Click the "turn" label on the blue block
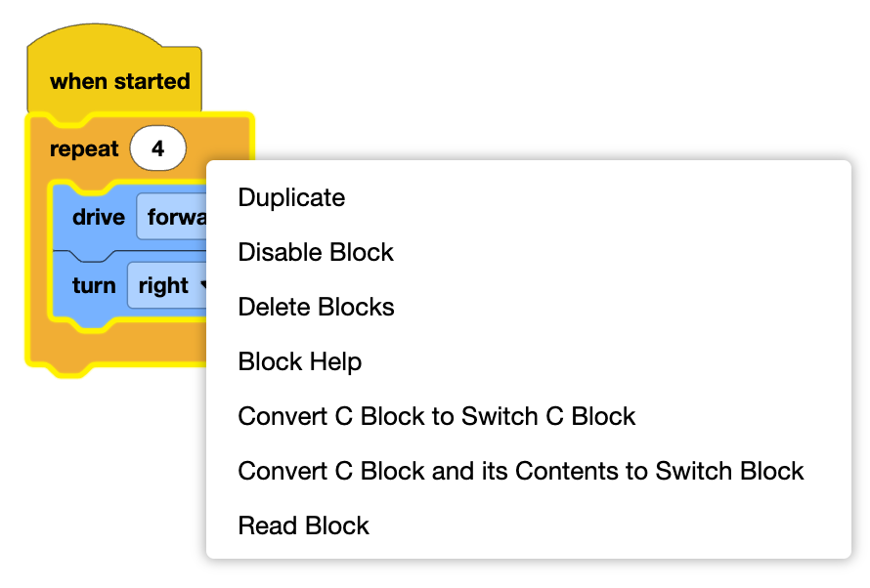Screen dimensions: 870x588 click(x=94, y=286)
